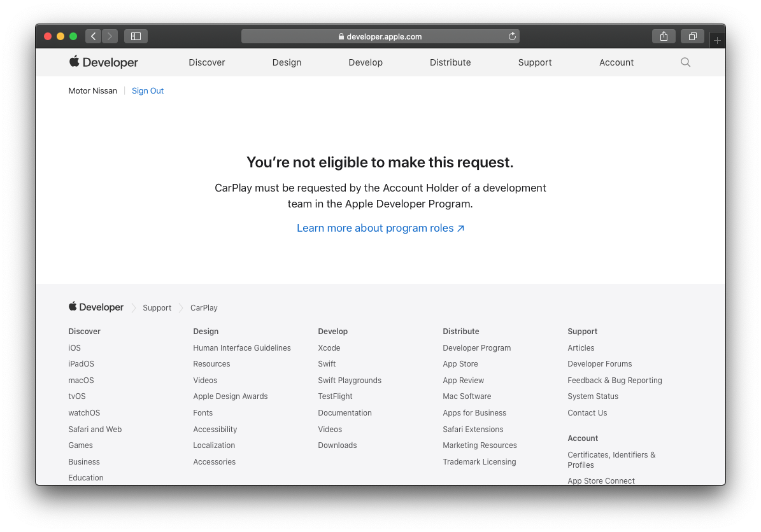
Task: Open Developer Program footer link
Action: point(476,347)
